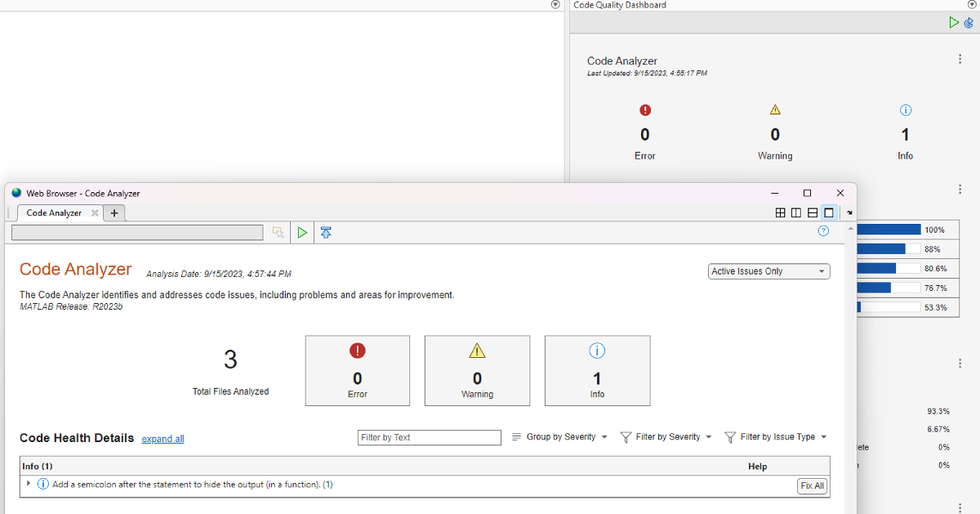
Task: Open the Code Analyzer card's three-dot menu
Action: point(960,60)
